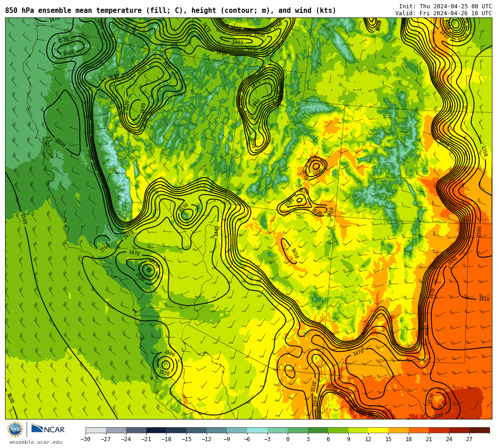Click the 3 colorbar tick label
The width and height of the screenshot is (497, 448).
(308, 439)
